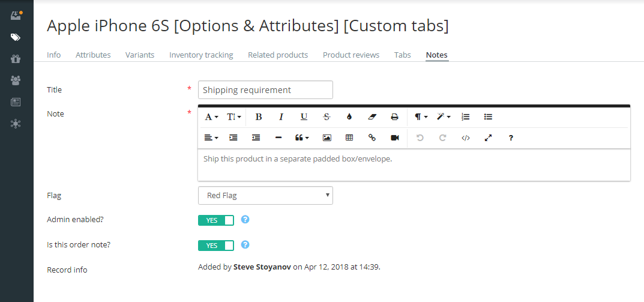Open the magic wand style dropdown
The width and height of the screenshot is (644, 302).
[444, 117]
